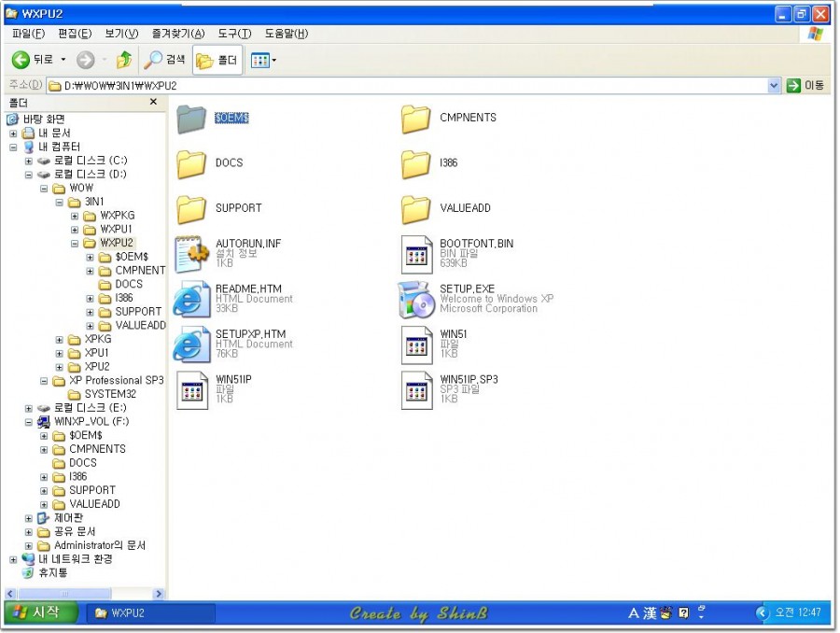Select the BOOTFONT.BIN file icon
The width and height of the screenshot is (840, 633).
[417, 254]
